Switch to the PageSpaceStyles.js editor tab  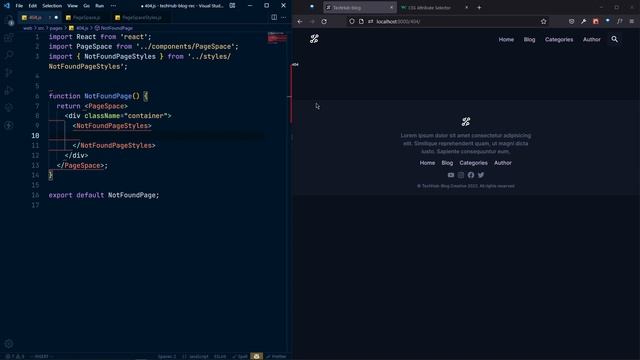(x=139, y=18)
